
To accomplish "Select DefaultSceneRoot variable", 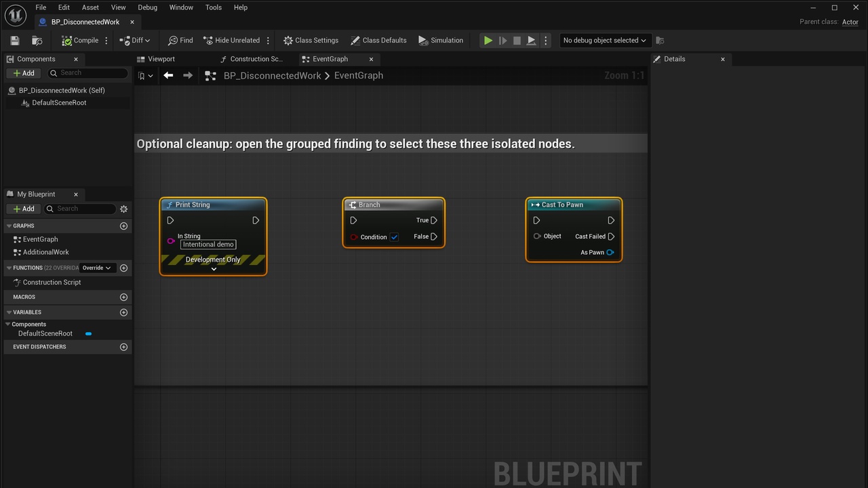I will point(45,333).
